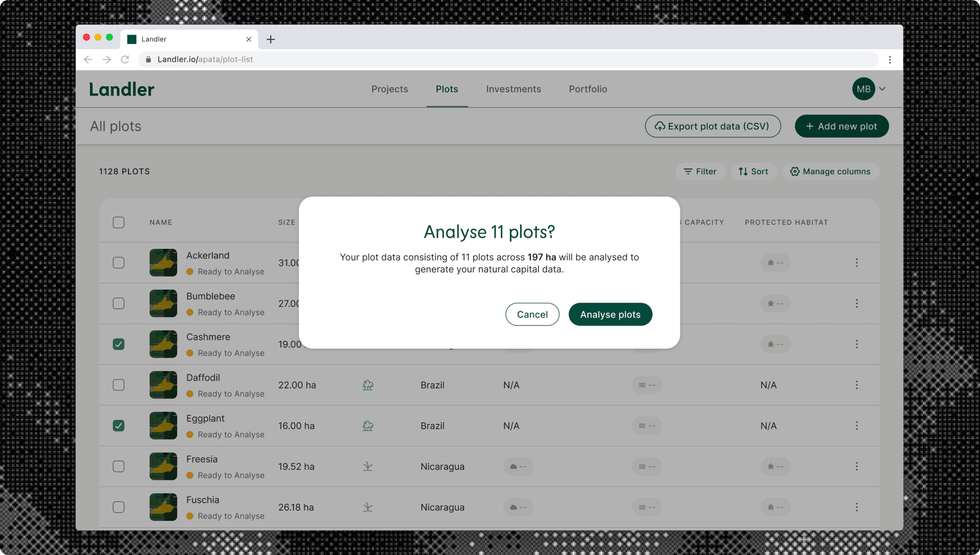Open the three-dot menu for Fuschia row

856,507
